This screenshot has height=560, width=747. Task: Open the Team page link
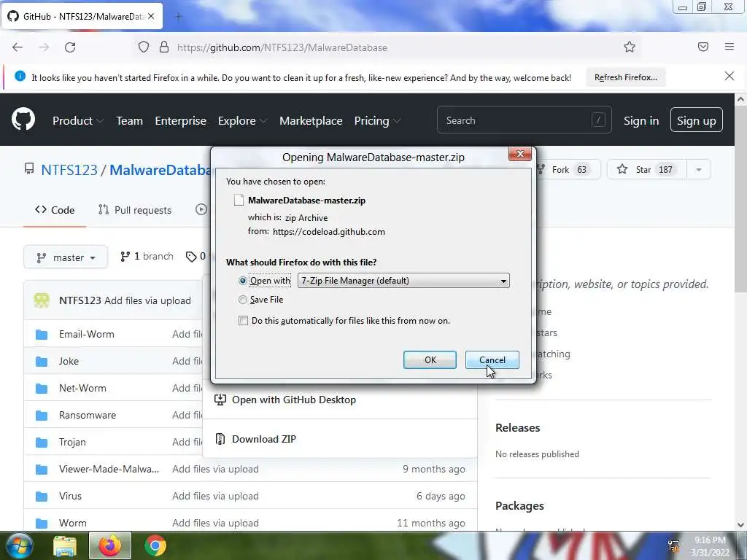130,120
